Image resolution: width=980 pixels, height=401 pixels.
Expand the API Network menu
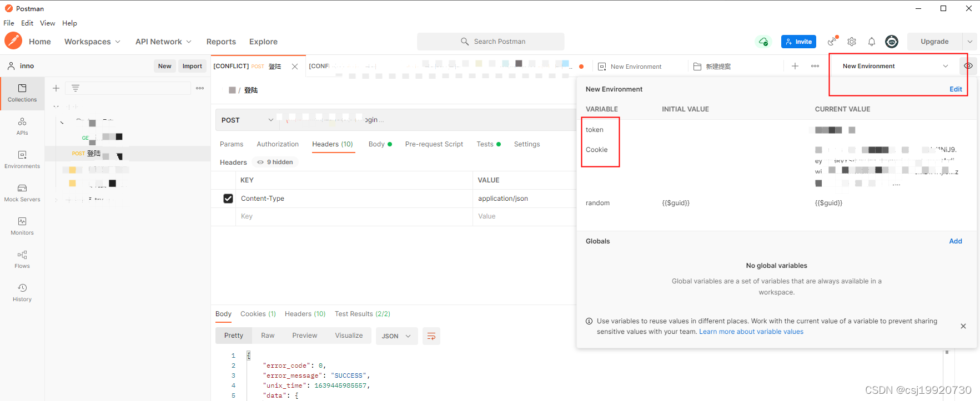163,42
